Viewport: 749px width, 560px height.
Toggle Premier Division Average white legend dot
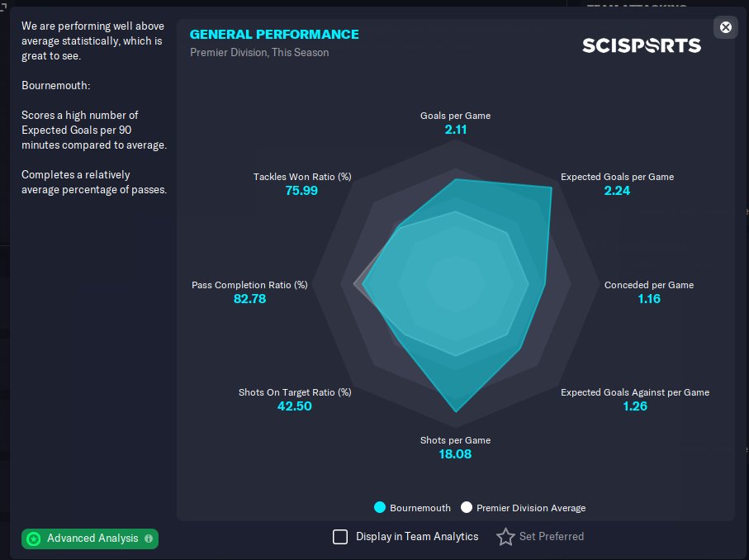[467, 507]
